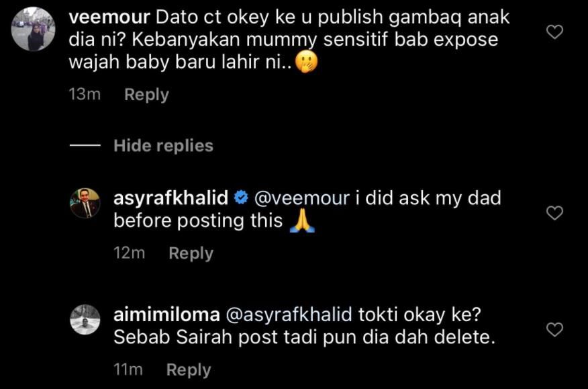Viewport: 588px width, 389px height.
Task: Click the 11m timestamp on aimimiloma's reply
Action: 128,370
